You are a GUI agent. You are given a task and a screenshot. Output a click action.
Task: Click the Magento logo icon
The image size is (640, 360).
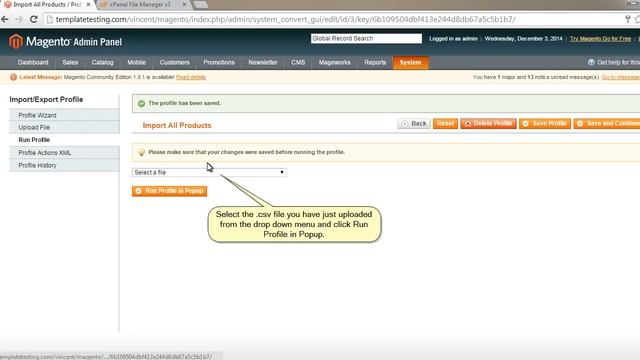coord(16,41)
